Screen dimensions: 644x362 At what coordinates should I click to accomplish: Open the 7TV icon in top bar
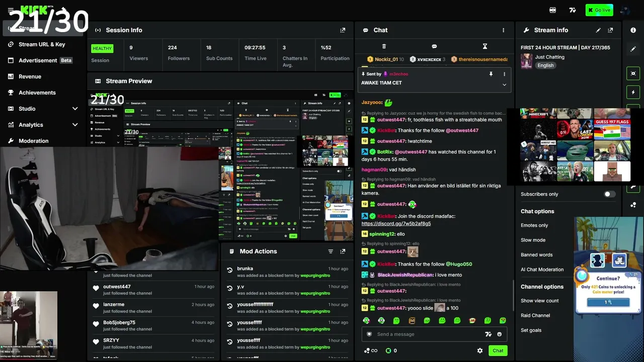(573, 10)
